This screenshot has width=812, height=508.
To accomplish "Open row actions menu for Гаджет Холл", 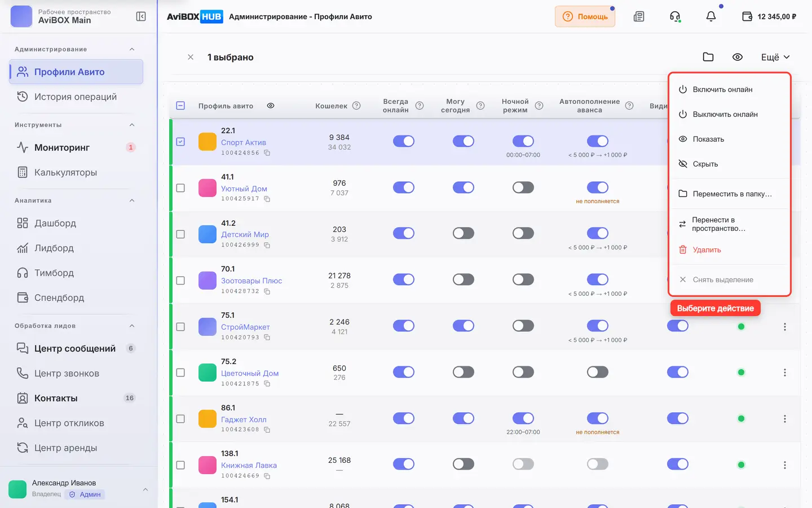I will click(x=784, y=419).
